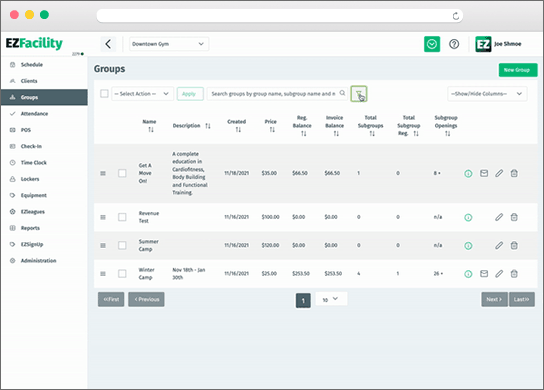Edit the Winter Camp group

(499, 274)
